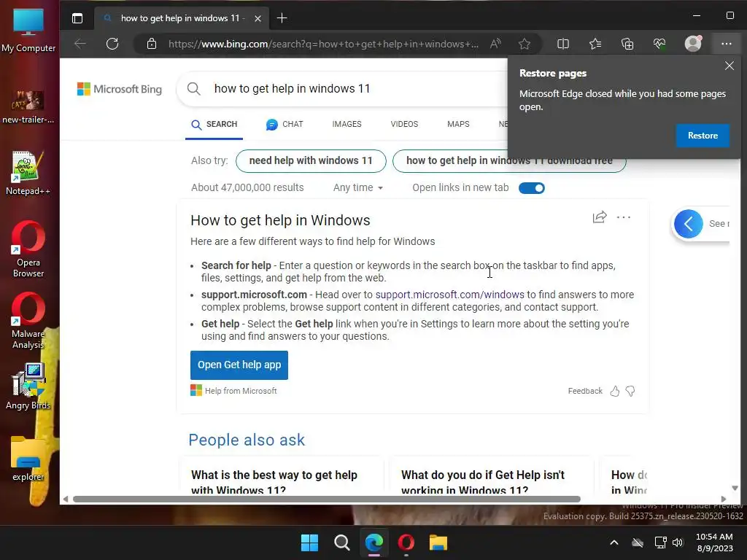Try 'how to get help in windows 11 download free' suggestion

[x=509, y=161]
